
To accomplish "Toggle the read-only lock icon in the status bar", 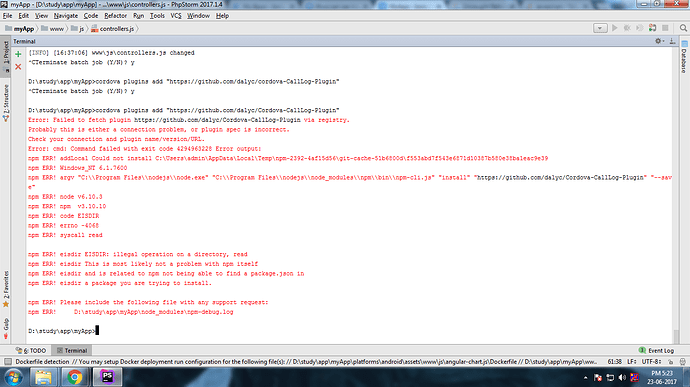I will coord(670,362).
